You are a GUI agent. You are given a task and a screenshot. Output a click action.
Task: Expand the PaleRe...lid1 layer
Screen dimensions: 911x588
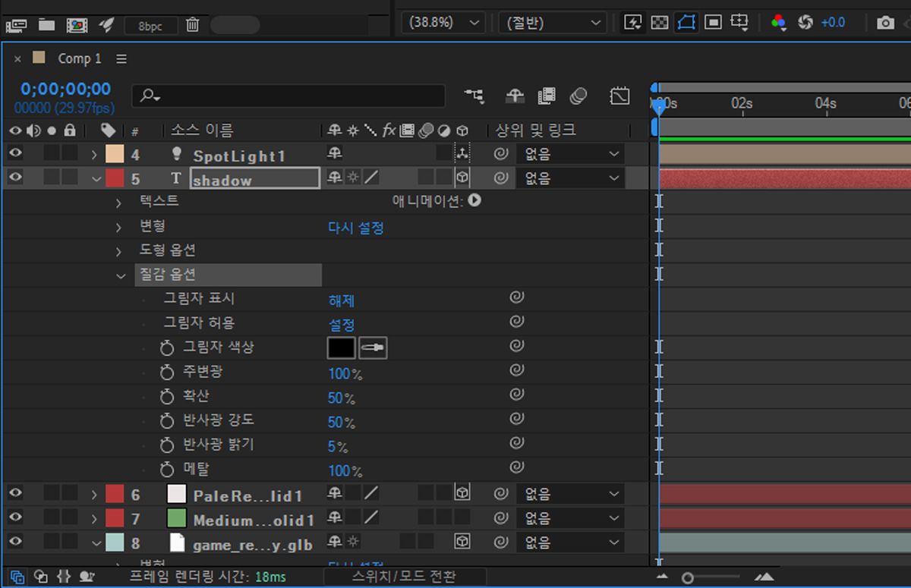(95, 495)
